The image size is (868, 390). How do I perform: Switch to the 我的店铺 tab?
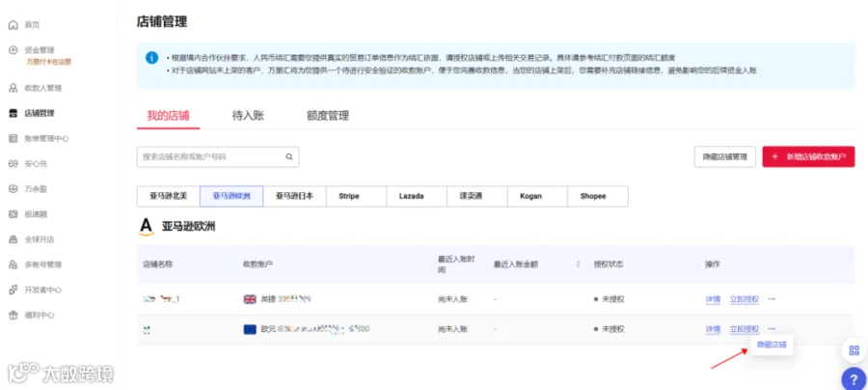click(x=168, y=116)
